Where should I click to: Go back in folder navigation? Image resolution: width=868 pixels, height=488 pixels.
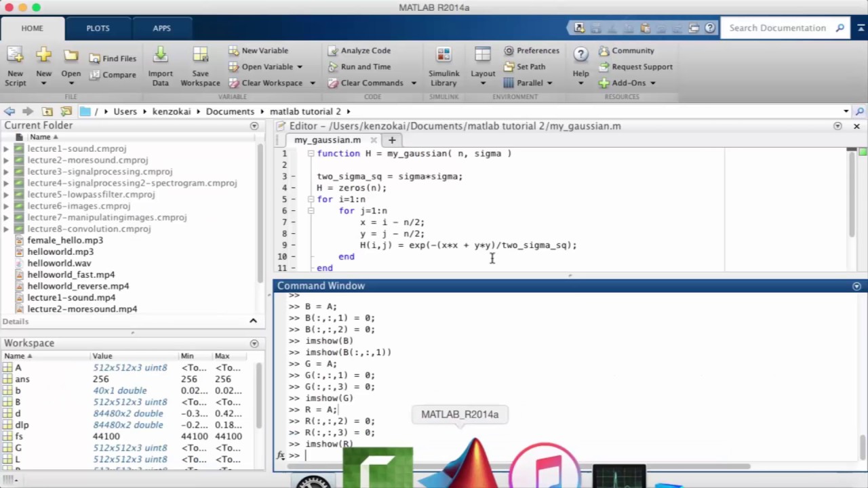(9, 111)
